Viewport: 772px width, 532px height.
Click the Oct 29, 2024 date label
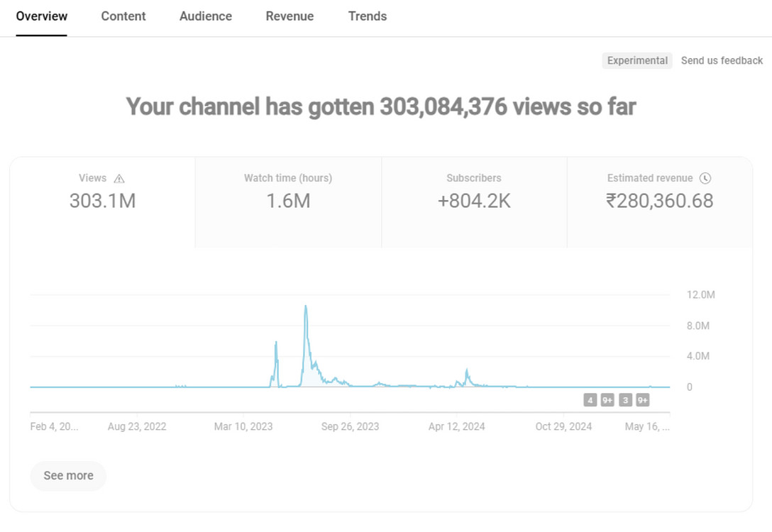563,427
